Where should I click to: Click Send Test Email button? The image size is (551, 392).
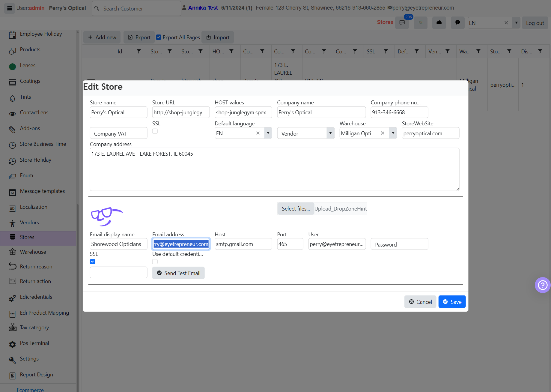[178, 273]
